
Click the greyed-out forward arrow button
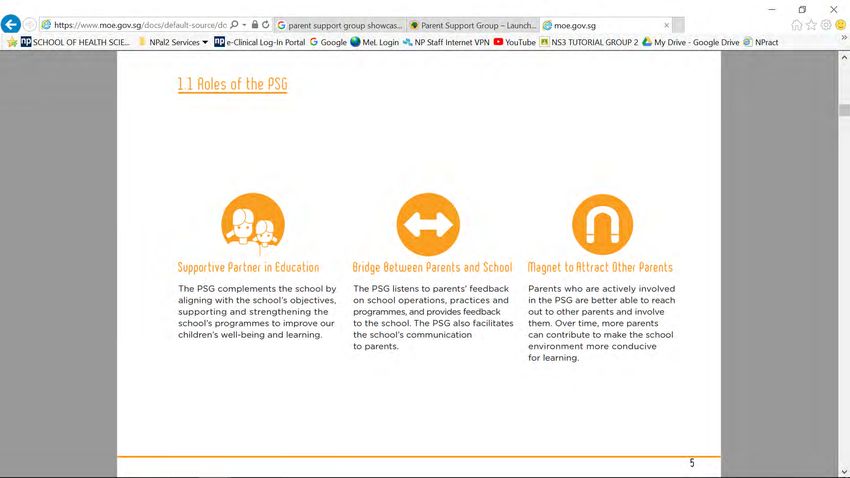pos(30,25)
